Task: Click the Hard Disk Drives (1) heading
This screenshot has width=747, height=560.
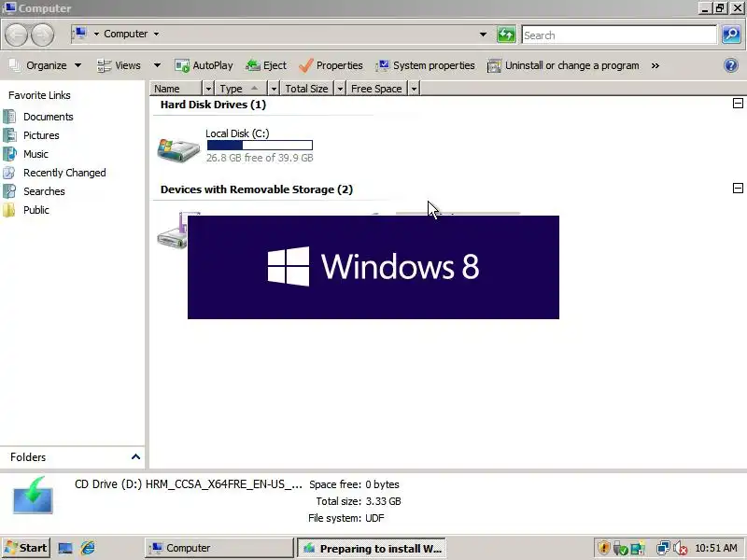Action: 213,105
